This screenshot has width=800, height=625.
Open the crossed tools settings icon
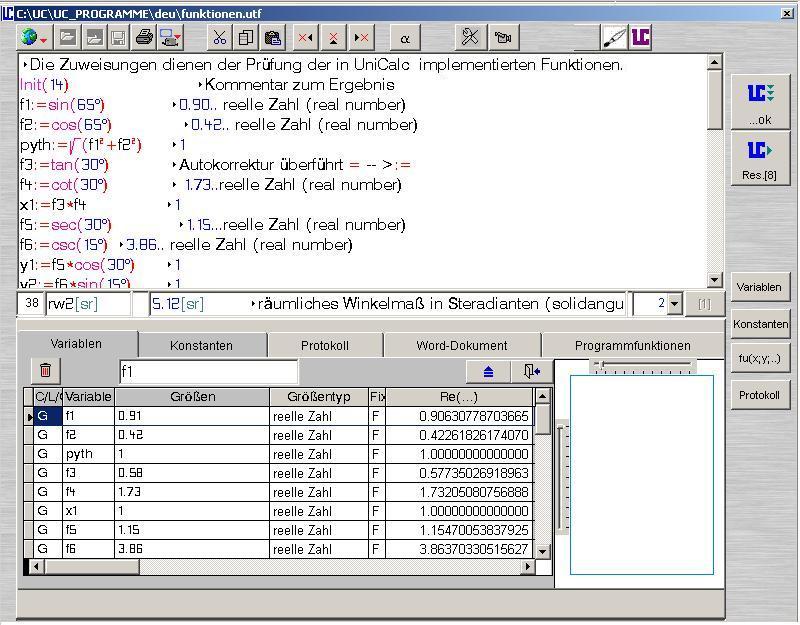point(470,37)
